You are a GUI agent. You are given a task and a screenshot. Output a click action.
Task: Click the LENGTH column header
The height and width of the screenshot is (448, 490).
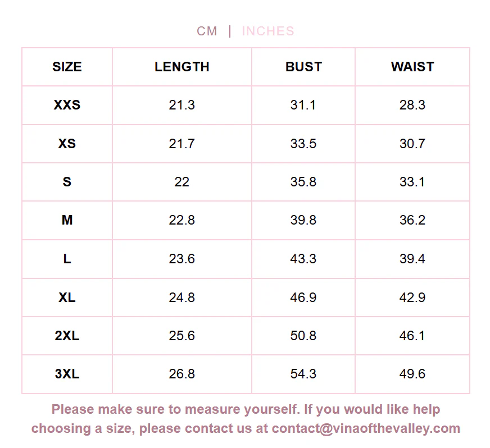pos(182,67)
